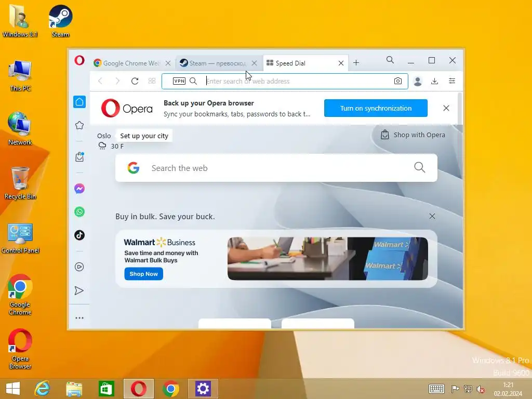This screenshot has width=532, height=399.
Task: Close the Speed Dial tab
Action: (341, 63)
